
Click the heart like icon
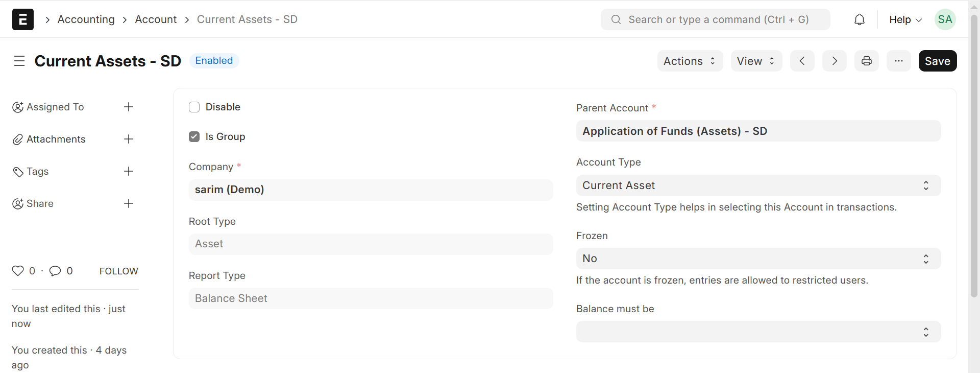18,271
